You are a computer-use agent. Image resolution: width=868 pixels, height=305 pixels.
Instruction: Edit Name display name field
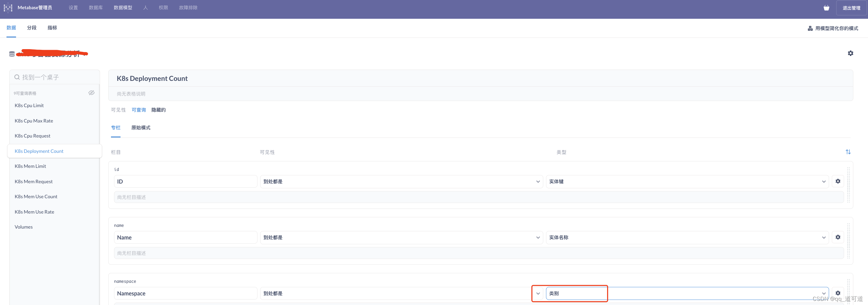coord(185,237)
